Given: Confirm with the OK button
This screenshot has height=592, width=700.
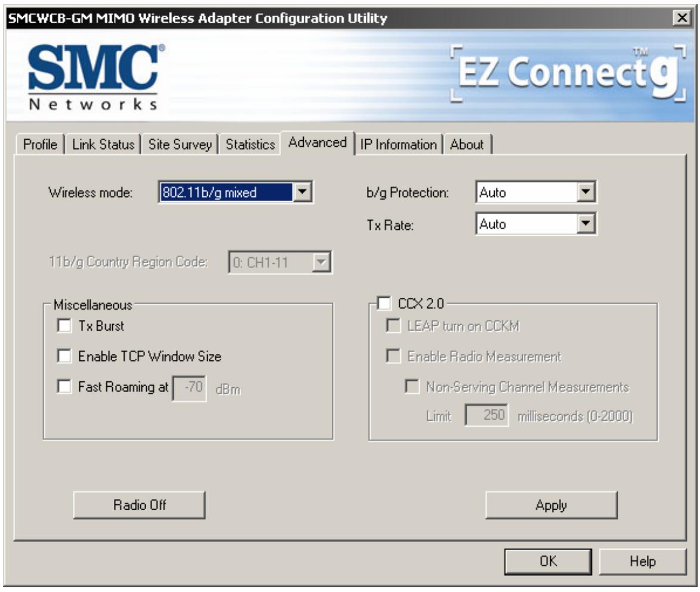Looking at the screenshot, I should pos(548,562).
